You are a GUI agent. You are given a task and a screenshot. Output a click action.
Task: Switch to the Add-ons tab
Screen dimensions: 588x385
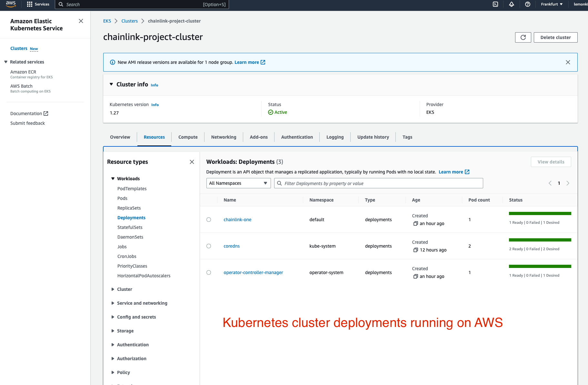click(x=259, y=137)
